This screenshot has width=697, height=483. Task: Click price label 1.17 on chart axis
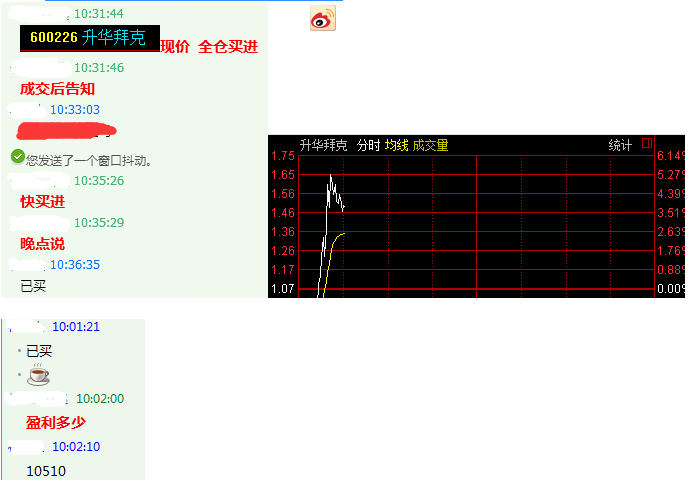283,270
